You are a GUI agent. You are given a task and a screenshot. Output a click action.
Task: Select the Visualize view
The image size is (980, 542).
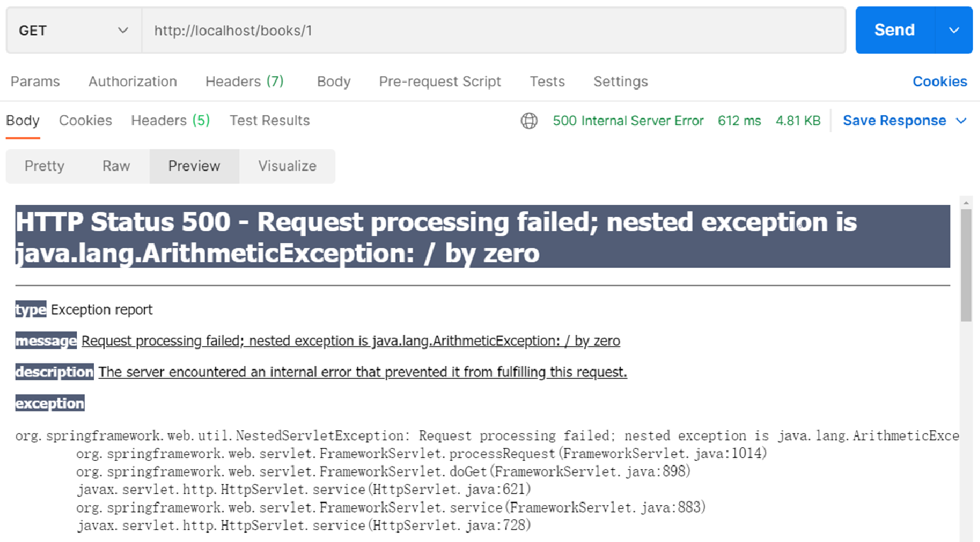point(287,166)
